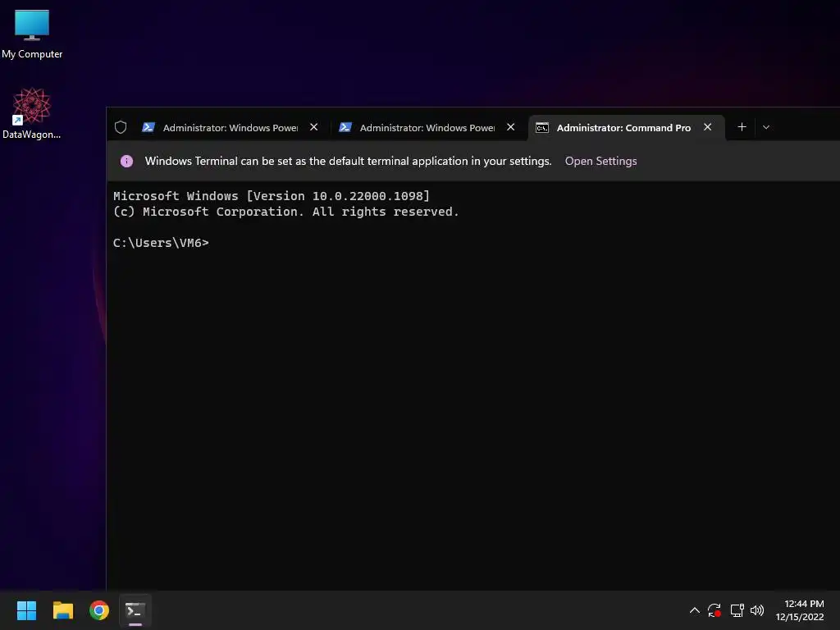
Task: Show hidden system tray icons
Action: (x=694, y=610)
